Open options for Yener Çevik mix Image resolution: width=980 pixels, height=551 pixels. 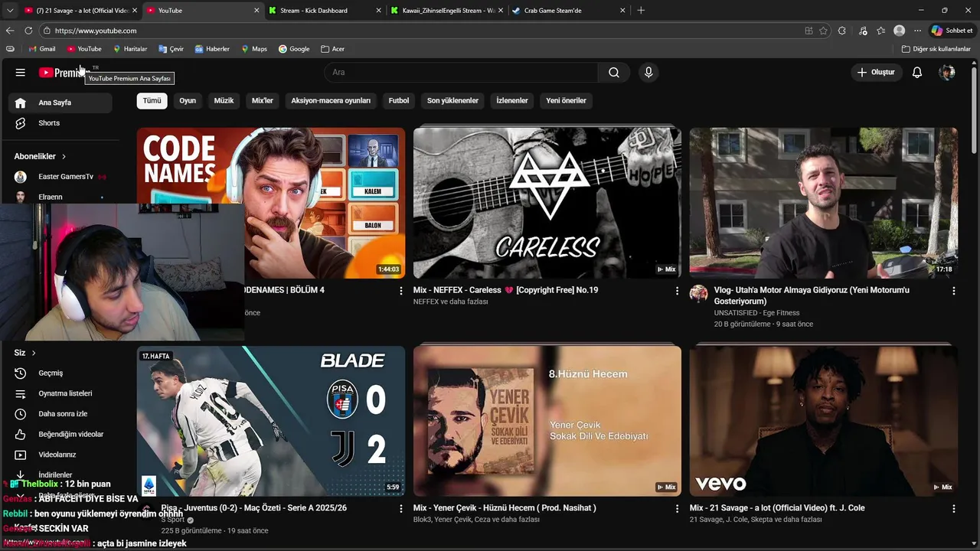[x=677, y=508]
